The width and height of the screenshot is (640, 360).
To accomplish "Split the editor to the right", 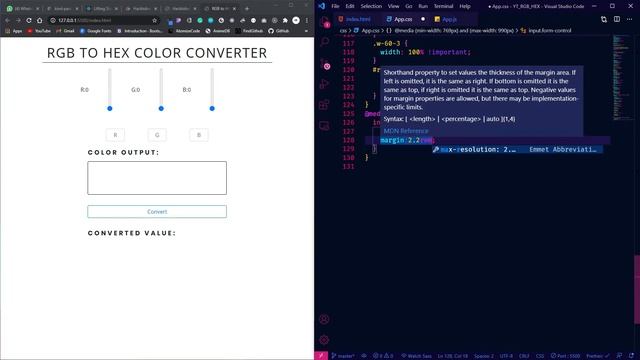I will [x=617, y=19].
